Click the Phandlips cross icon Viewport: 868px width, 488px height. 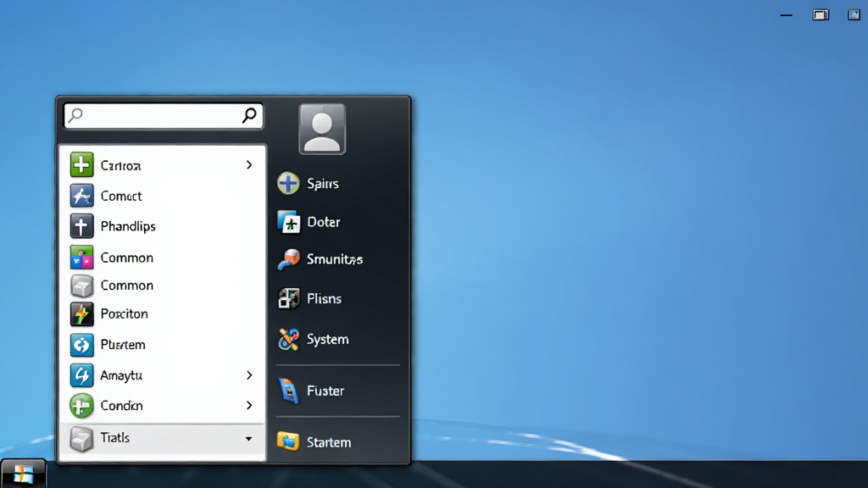point(81,226)
